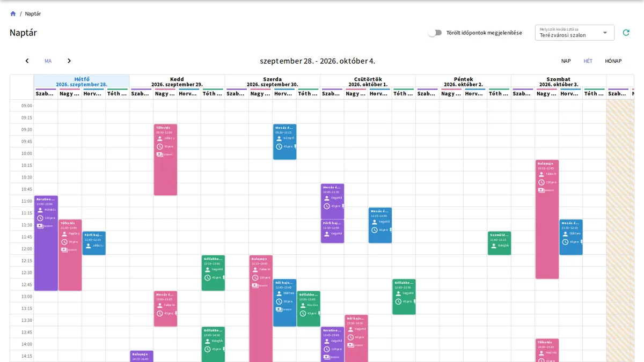
Task: Open Wednesday's 12:45–13:45 Női haj appointment
Action: [x=284, y=302]
